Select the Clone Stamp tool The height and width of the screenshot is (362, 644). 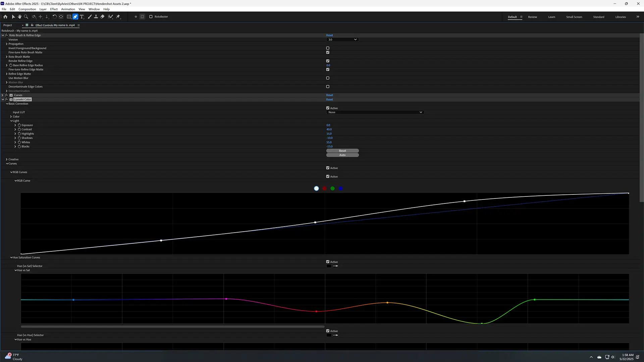[96, 16]
